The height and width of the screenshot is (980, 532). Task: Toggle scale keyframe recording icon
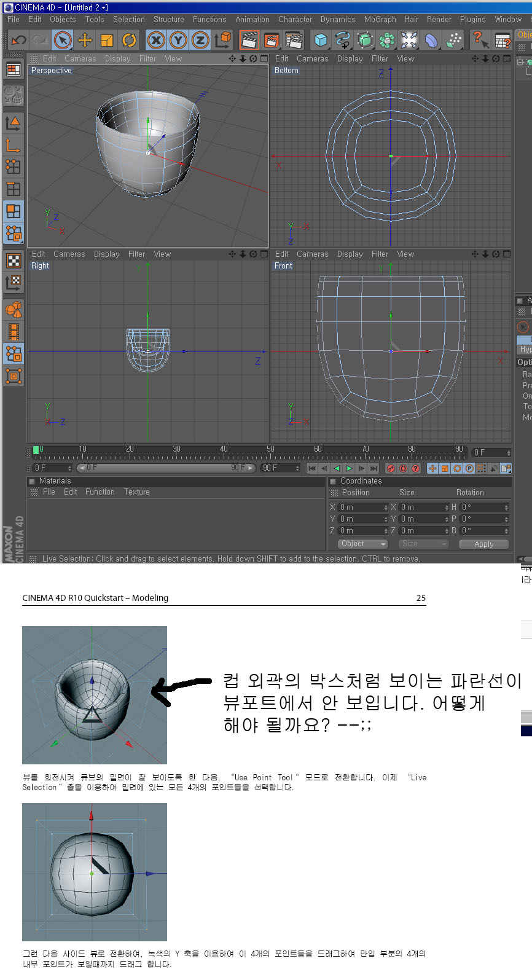445,468
